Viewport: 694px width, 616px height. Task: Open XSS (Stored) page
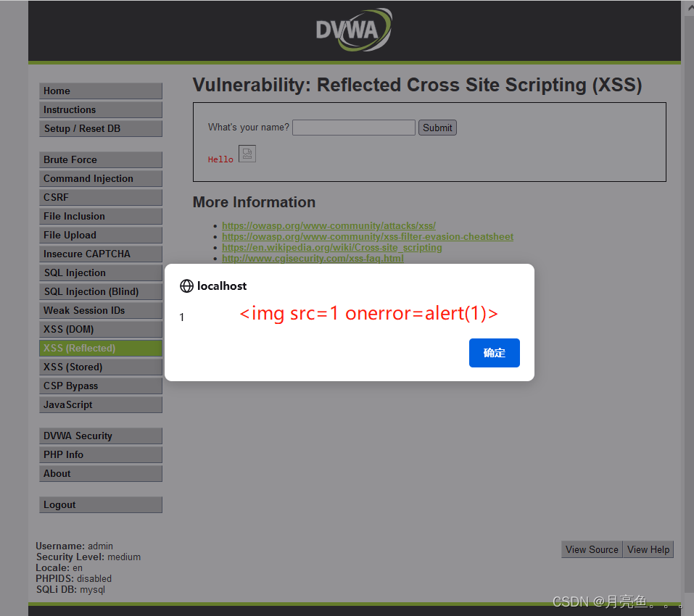101,367
